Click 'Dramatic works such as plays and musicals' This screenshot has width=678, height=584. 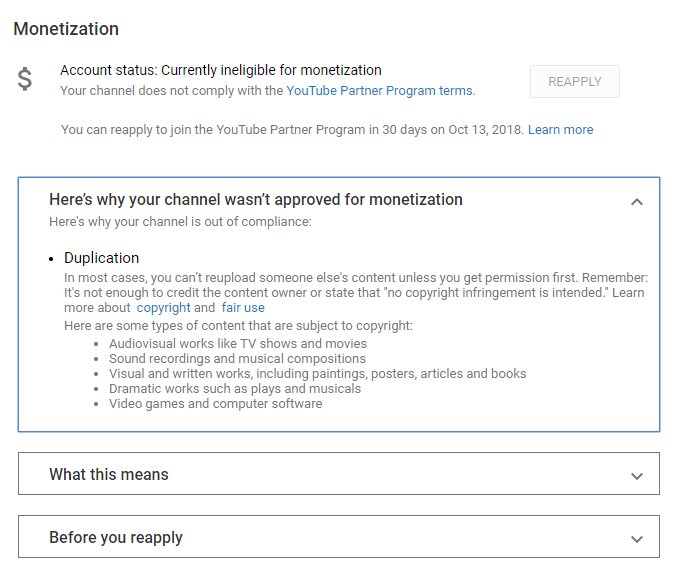coord(235,389)
